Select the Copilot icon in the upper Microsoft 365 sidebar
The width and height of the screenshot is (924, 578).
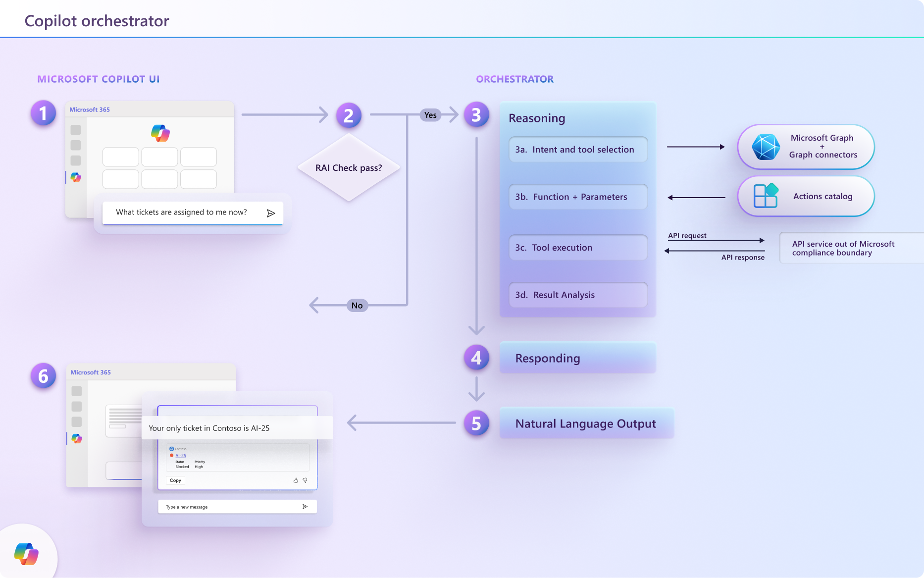pyautogui.click(x=76, y=177)
